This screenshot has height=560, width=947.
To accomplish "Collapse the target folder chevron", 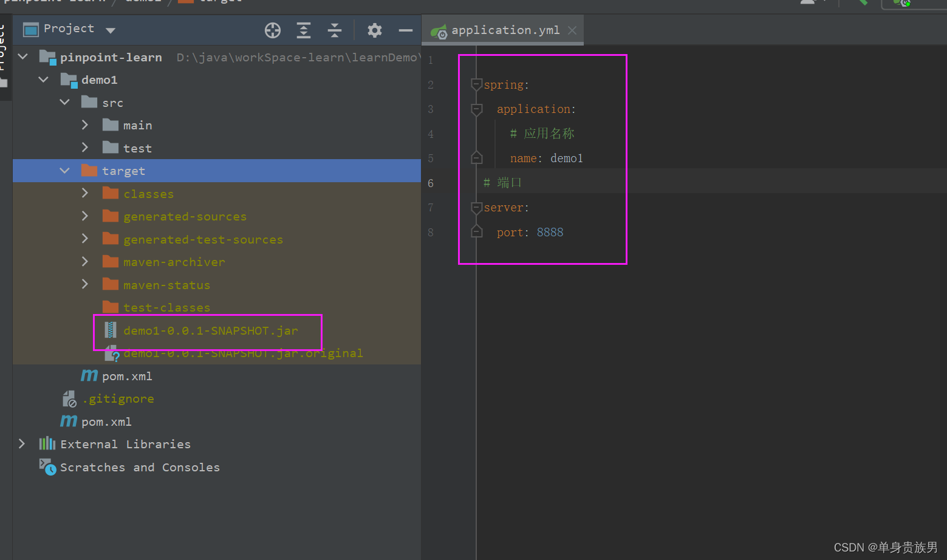I will point(65,171).
